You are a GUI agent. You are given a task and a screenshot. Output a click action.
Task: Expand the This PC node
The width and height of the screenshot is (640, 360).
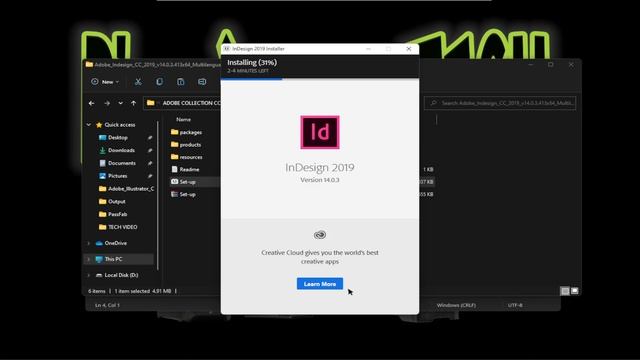point(89,259)
